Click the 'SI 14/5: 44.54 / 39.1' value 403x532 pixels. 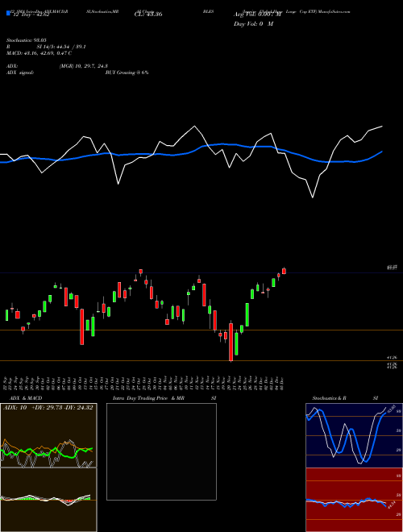(61, 47)
